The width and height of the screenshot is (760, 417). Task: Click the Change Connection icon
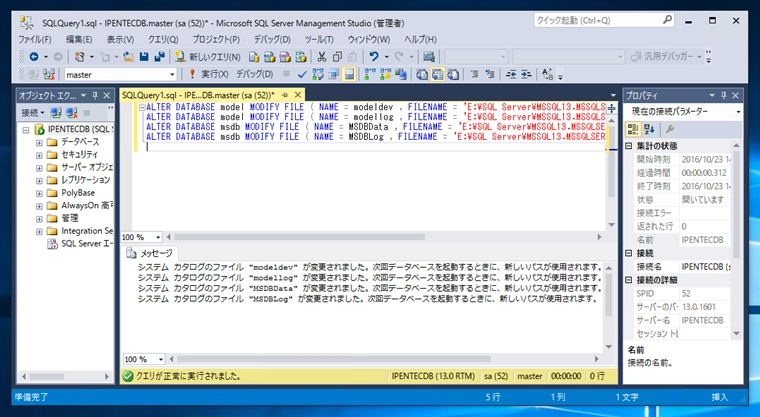click(49, 75)
